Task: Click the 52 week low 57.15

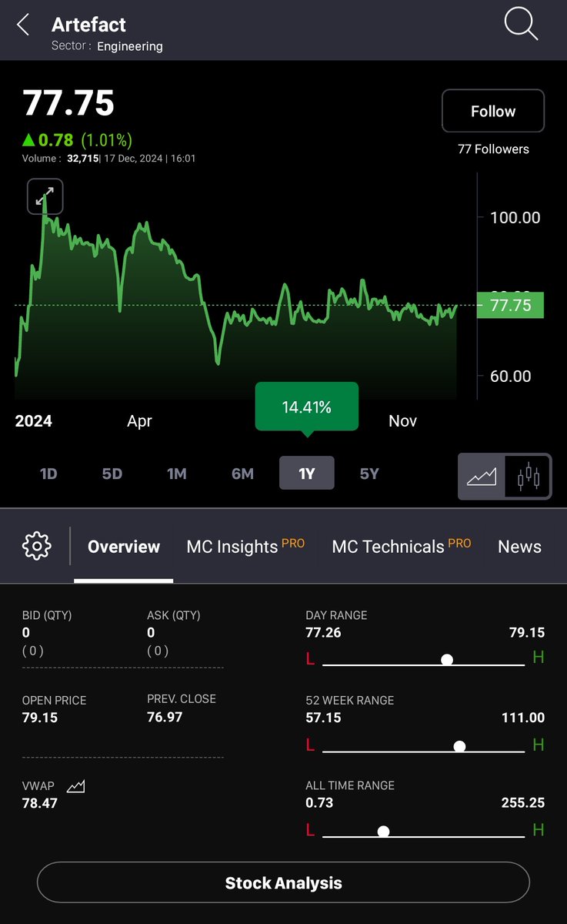Action: tap(323, 718)
